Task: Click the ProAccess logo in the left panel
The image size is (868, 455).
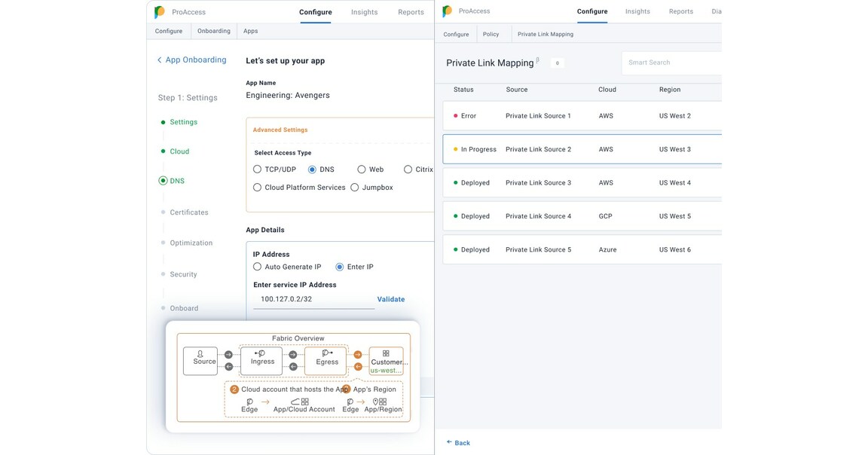Action: pyautogui.click(x=158, y=11)
